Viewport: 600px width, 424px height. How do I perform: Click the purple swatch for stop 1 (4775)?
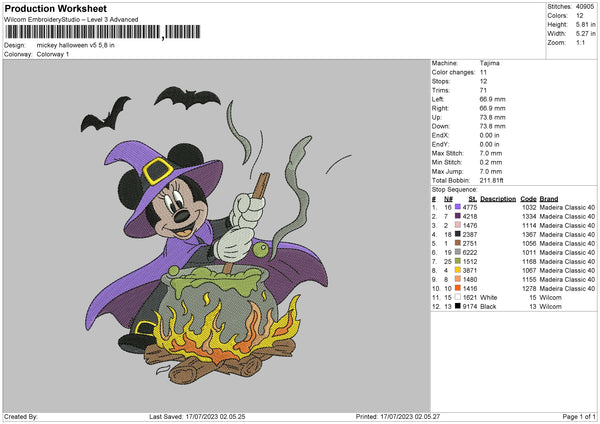458,207
